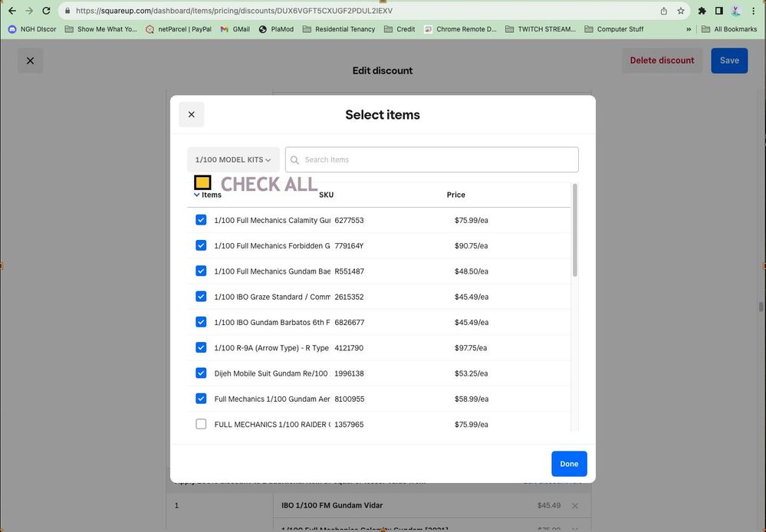
Task: Expand the Items column header chevron
Action: coord(197,195)
